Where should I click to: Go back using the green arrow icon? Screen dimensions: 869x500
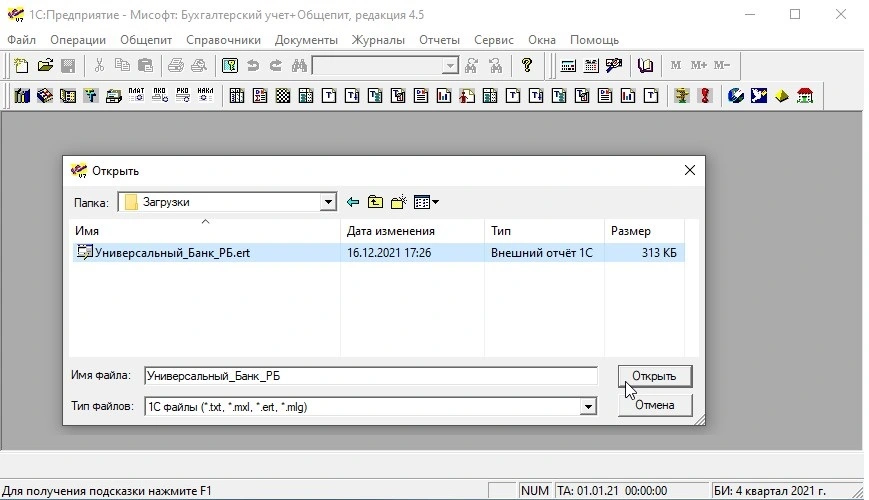point(353,202)
